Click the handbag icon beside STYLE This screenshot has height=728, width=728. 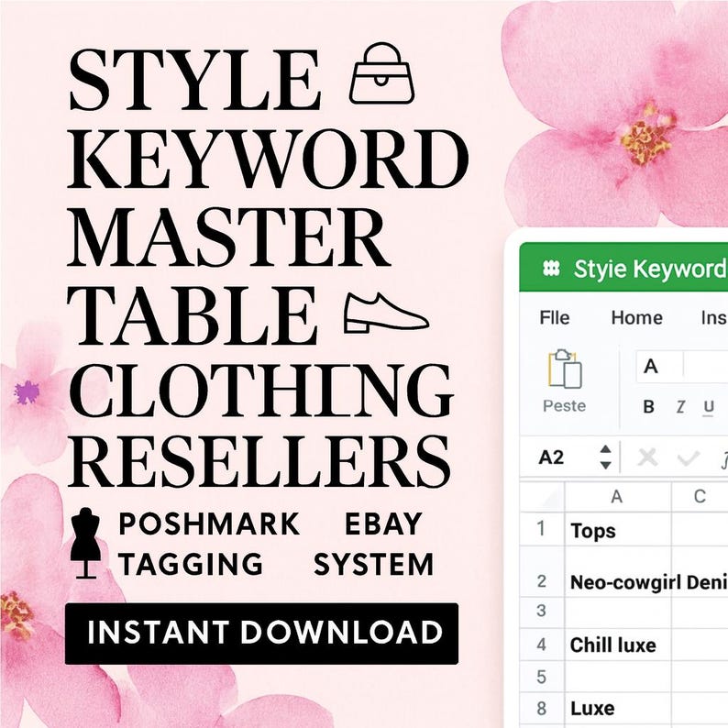point(381,73)
